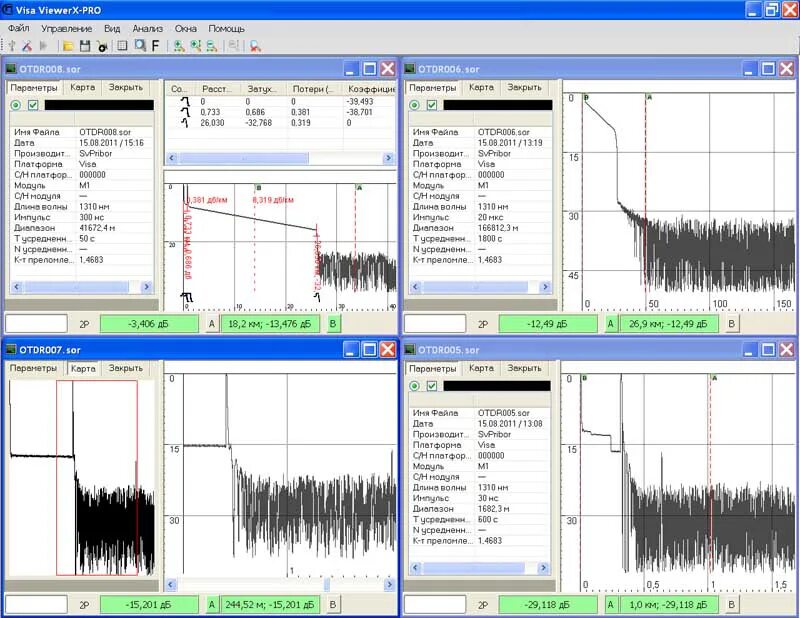The image size is (800, 618).
Task: Click event marker icon at OTDR008 graph start
Action: click(x=187, y=297)
